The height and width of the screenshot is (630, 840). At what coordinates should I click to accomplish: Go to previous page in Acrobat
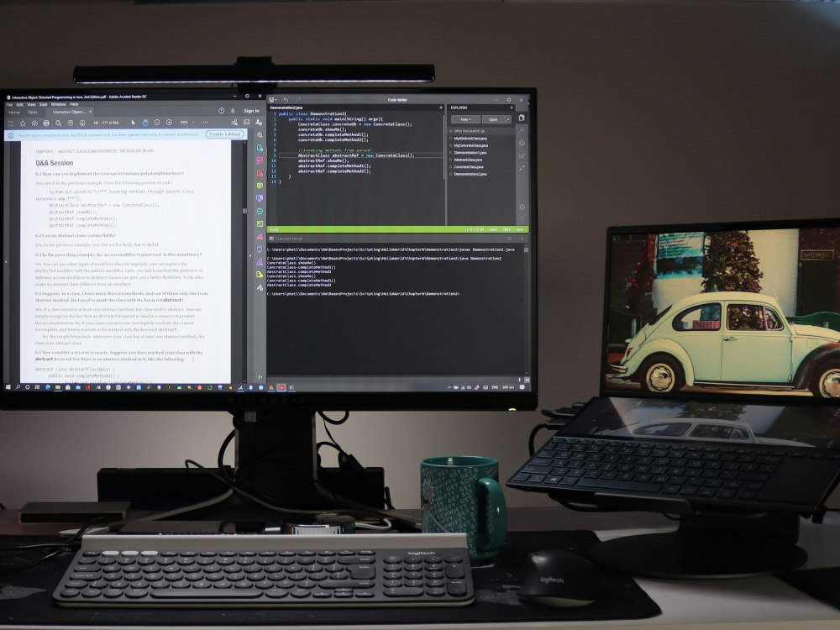click(71, 123)
